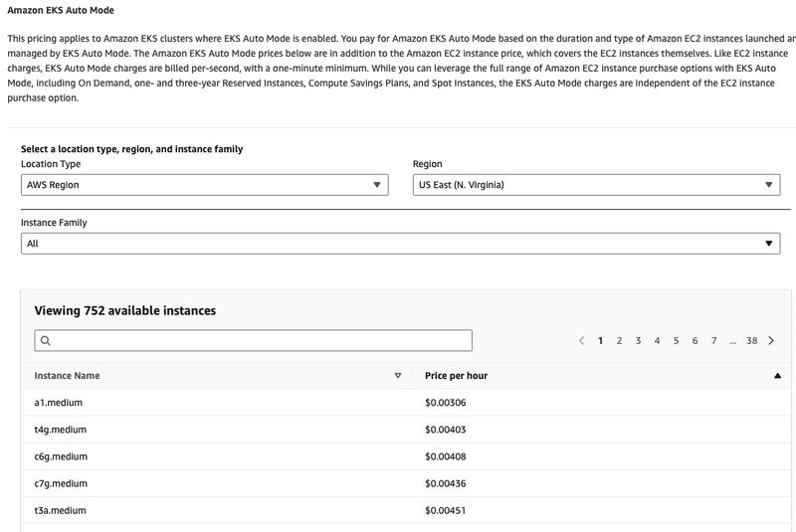Select current page 1 in pagination
The width and height of the screenshot is (796, 532).
600,341
